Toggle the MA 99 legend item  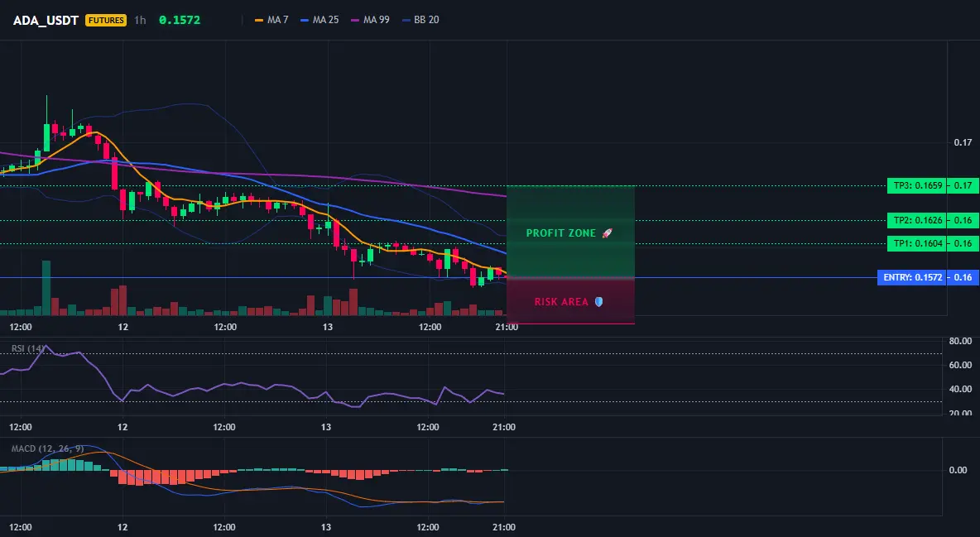371,20
